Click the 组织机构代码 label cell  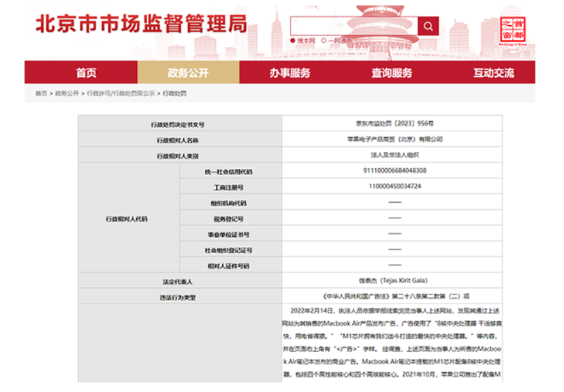pos(230,202)
